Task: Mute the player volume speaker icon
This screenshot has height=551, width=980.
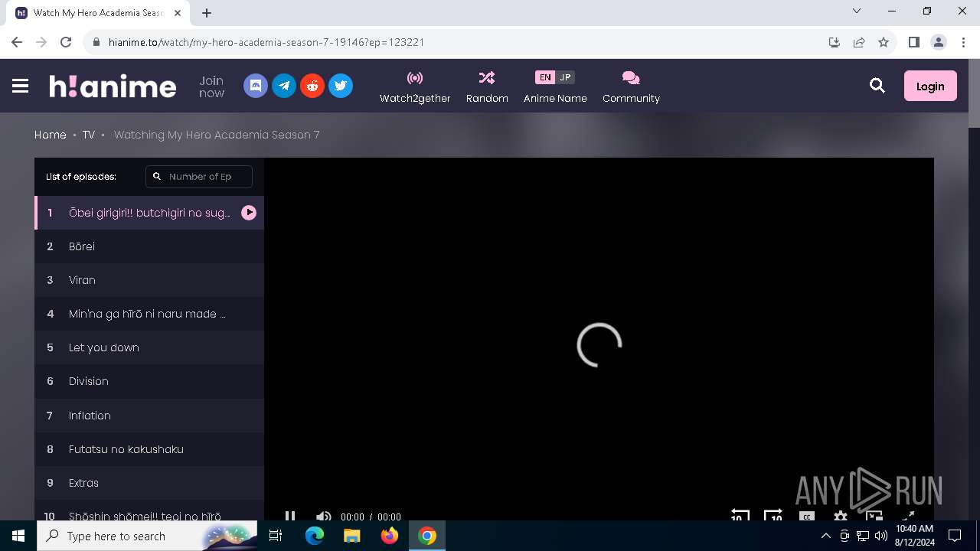Action: point(324,516)
